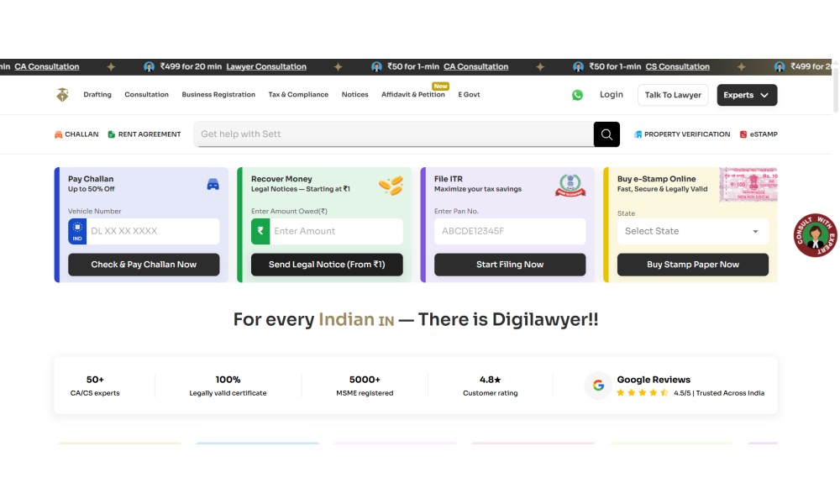Click the Google logo icon
The image size is (840, 504).
point(598,385)
